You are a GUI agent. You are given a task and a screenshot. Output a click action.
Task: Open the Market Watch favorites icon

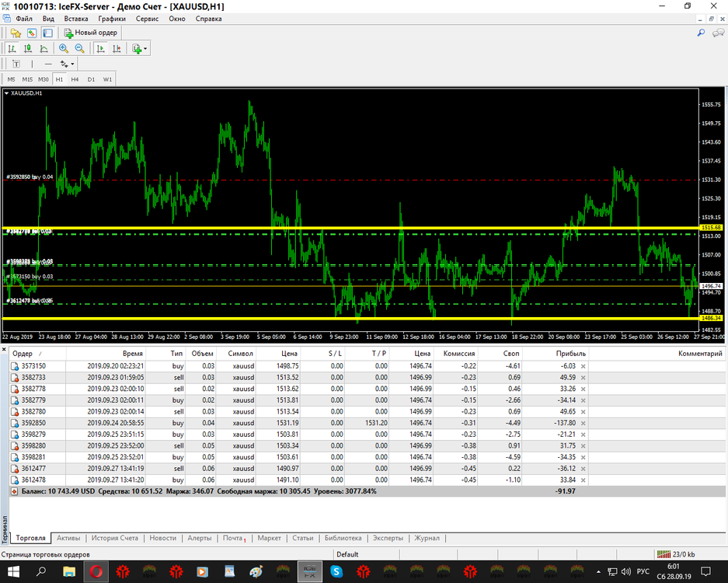pos(16,33)
